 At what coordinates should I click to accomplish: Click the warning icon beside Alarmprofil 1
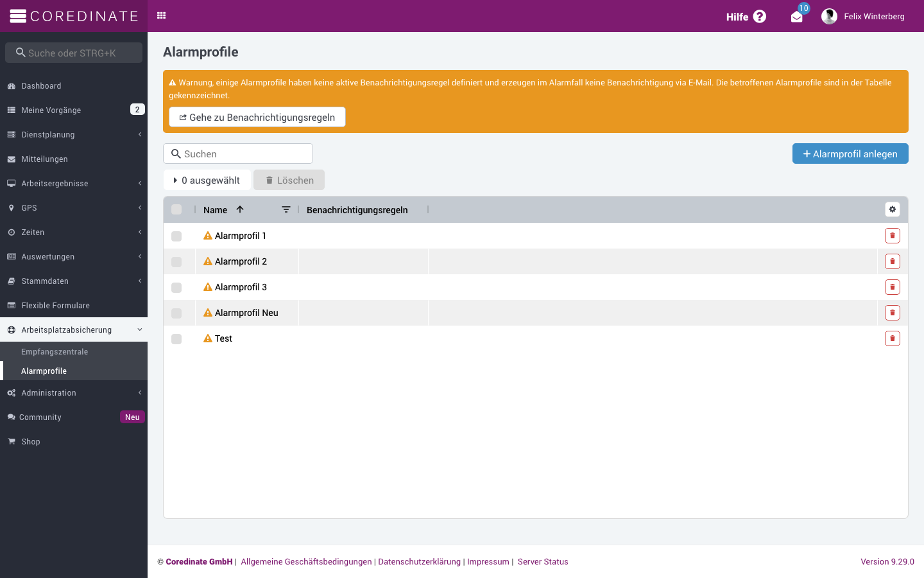tap(208, 236)
